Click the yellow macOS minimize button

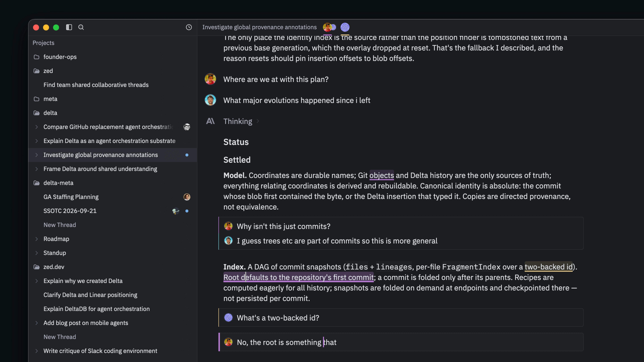pyautogui.click(x=46, y=27)
